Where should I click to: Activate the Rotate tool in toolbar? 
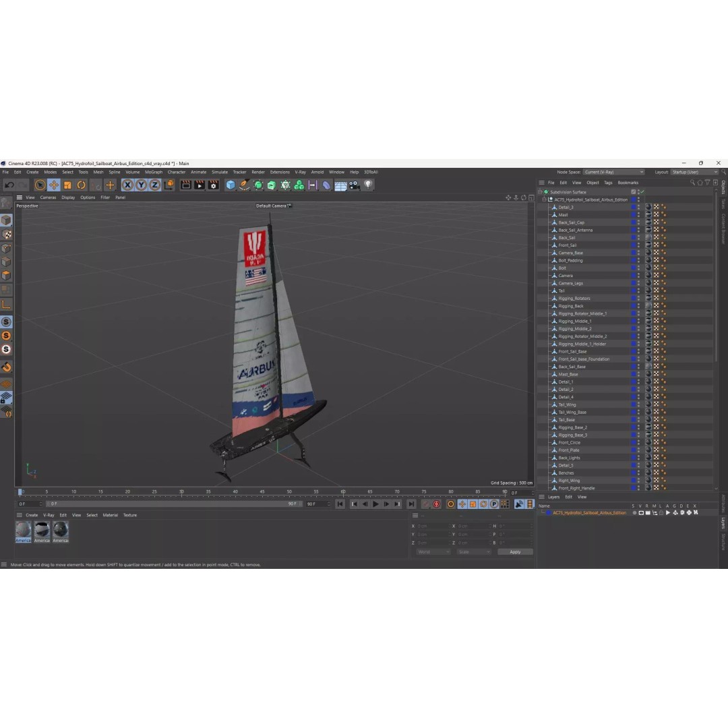coord(82,185)
